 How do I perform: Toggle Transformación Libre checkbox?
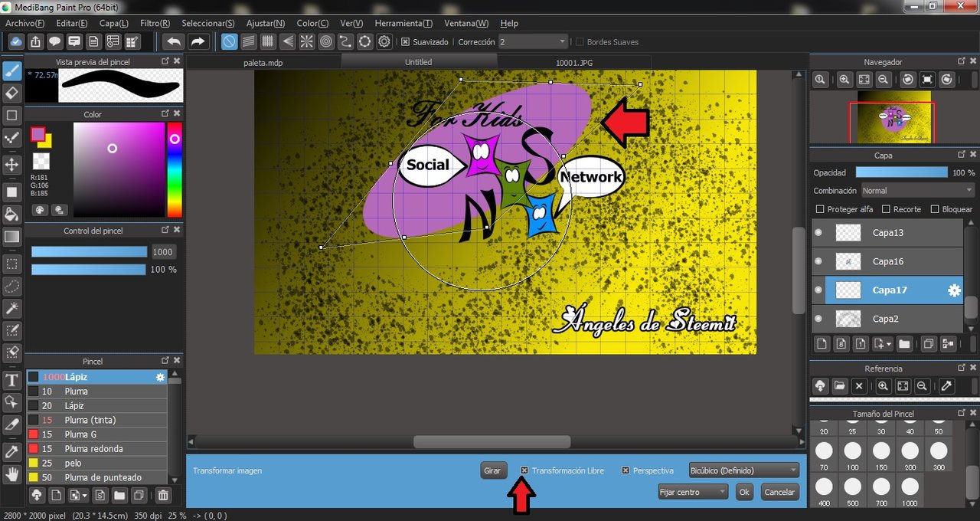point(524,470)
